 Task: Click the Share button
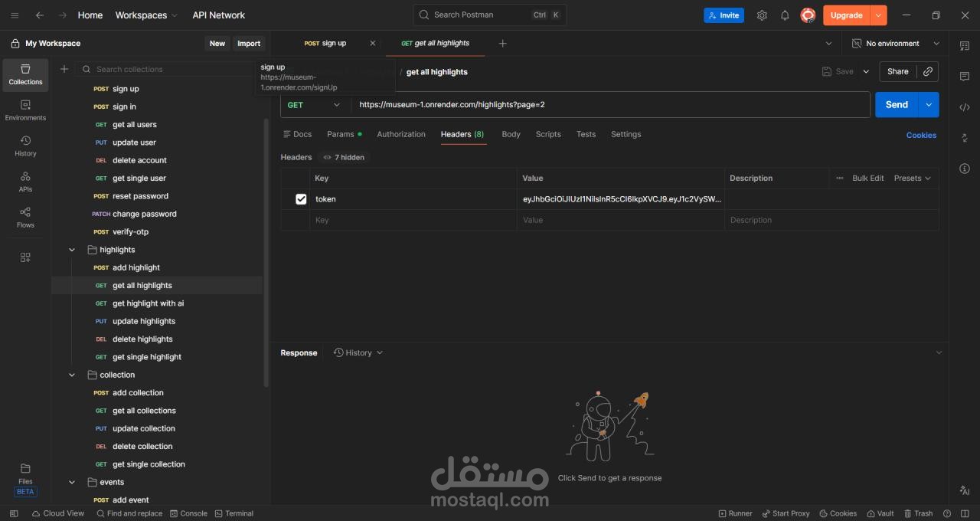pyautogui.click(x=898, y=71)
